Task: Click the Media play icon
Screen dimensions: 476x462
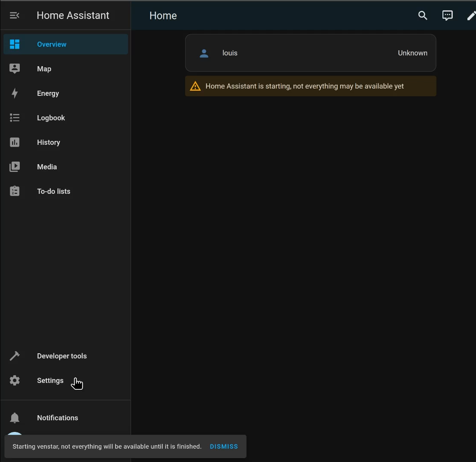Action: click(15, 167)
